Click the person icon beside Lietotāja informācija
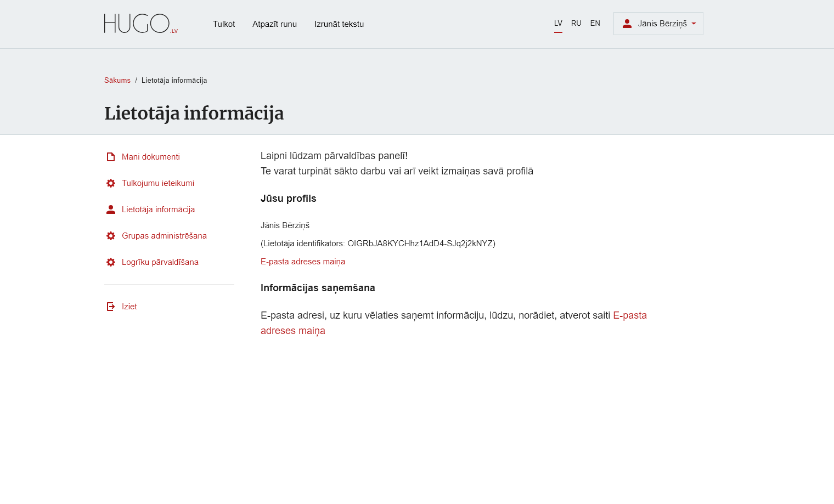Viewport: 834px width, 504px height. tap(111, 209)
